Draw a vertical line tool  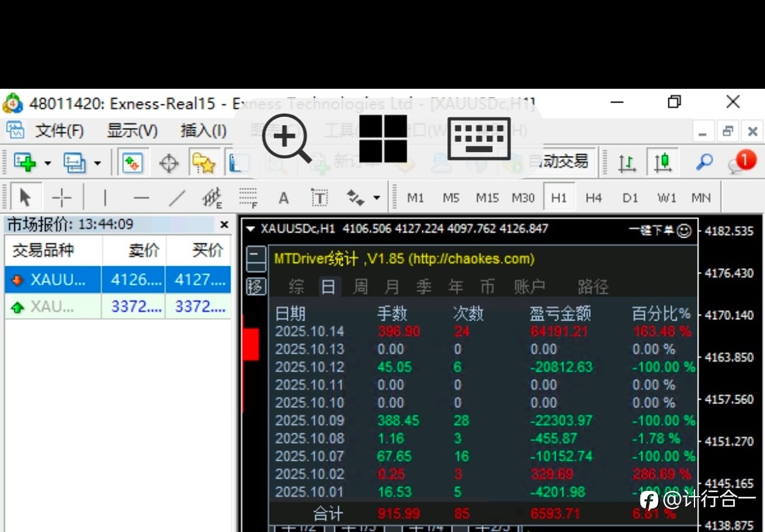[x=105, y=198]
